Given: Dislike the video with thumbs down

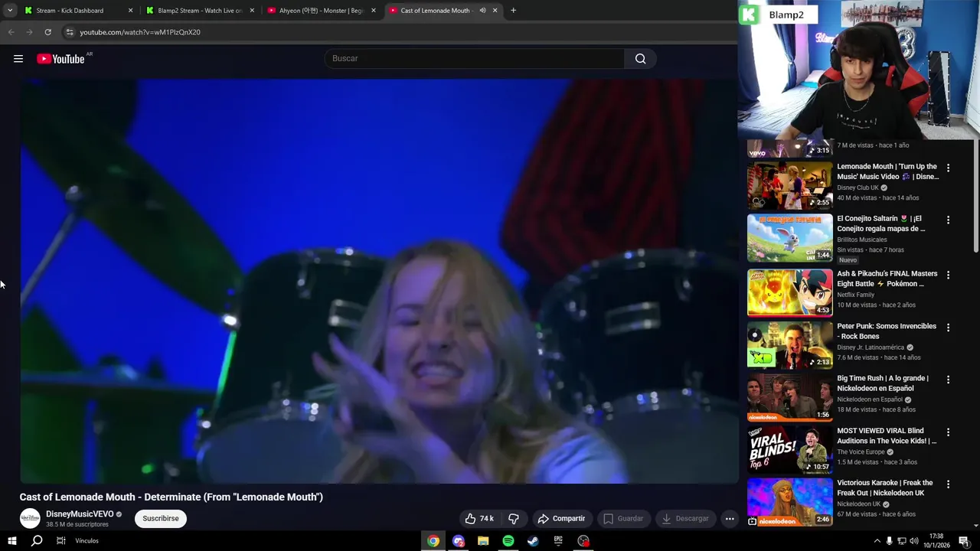Looking at the screenshot, I should tap(514, 518).
